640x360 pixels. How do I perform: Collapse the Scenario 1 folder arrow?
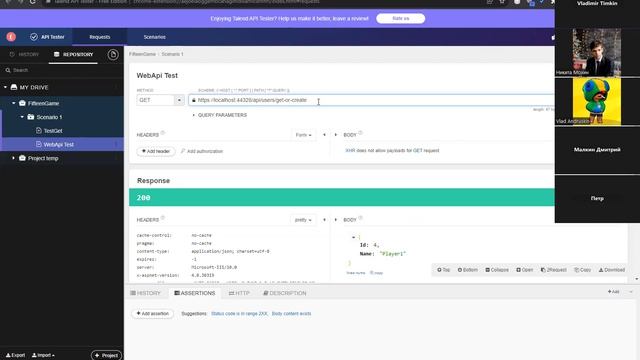pos(22,117)
